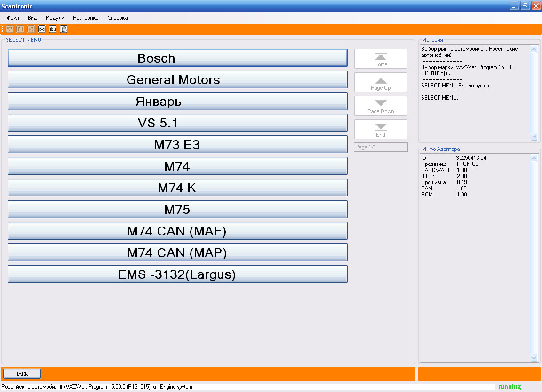The image size is (542, 392).
Task: Click the Home navigation button
Action: pyautogui.click(x=381, y=59)
